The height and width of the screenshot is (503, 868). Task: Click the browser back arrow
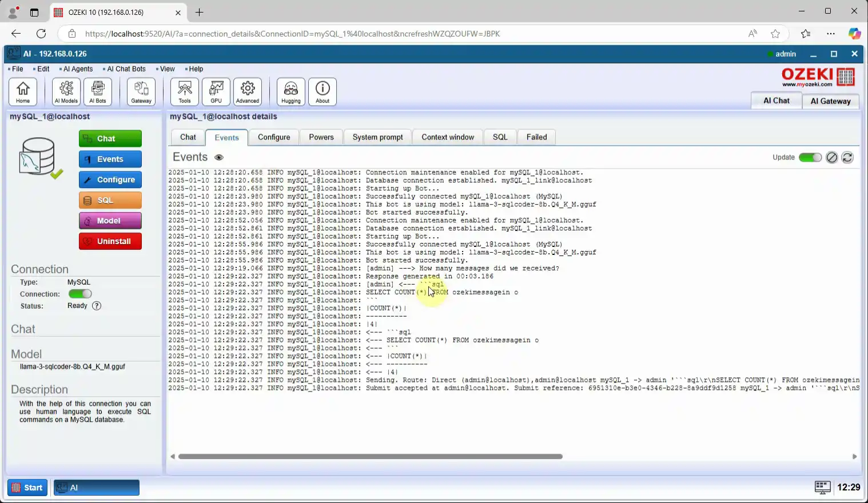click(16, 34)
